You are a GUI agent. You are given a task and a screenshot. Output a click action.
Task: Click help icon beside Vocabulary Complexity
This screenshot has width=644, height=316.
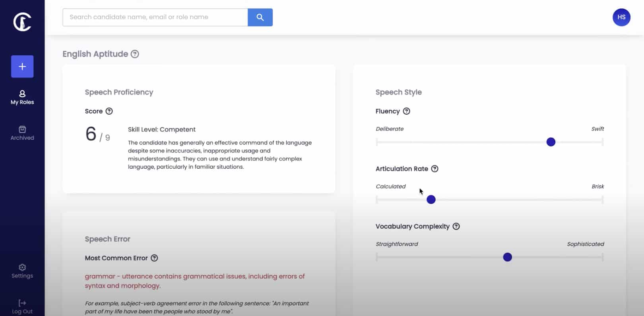456,226
